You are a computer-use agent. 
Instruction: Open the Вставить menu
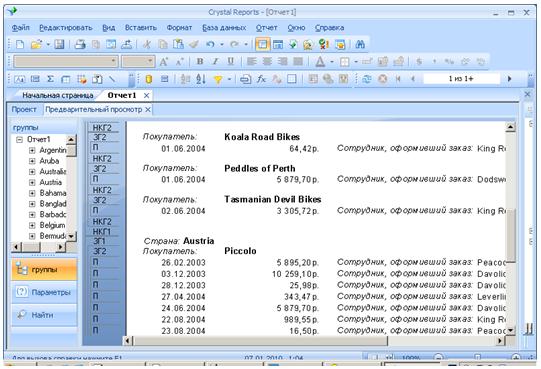pyautogui.click(x=141, y=28)
